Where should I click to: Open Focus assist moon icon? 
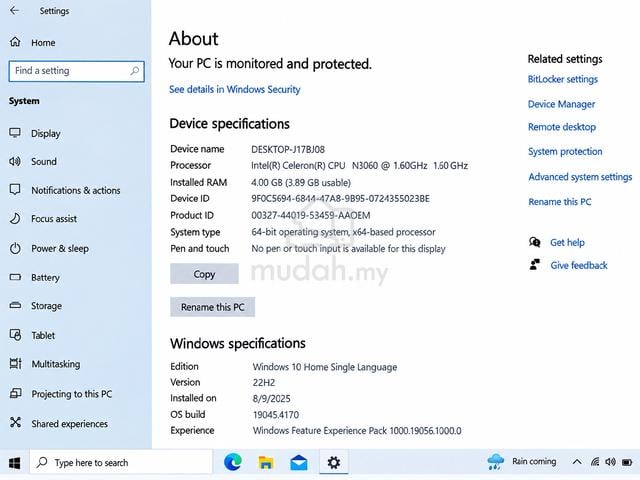click(x=15, y=218)
